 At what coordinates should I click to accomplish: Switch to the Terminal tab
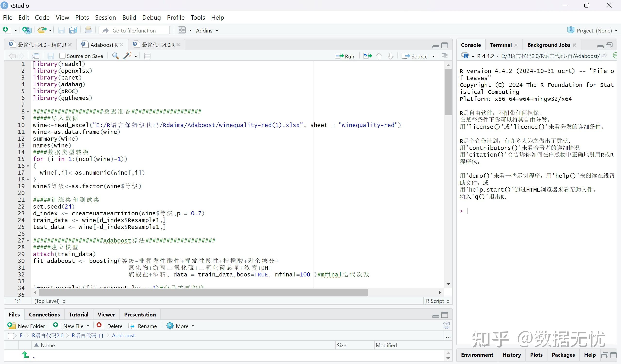click(x=500, y=45)
